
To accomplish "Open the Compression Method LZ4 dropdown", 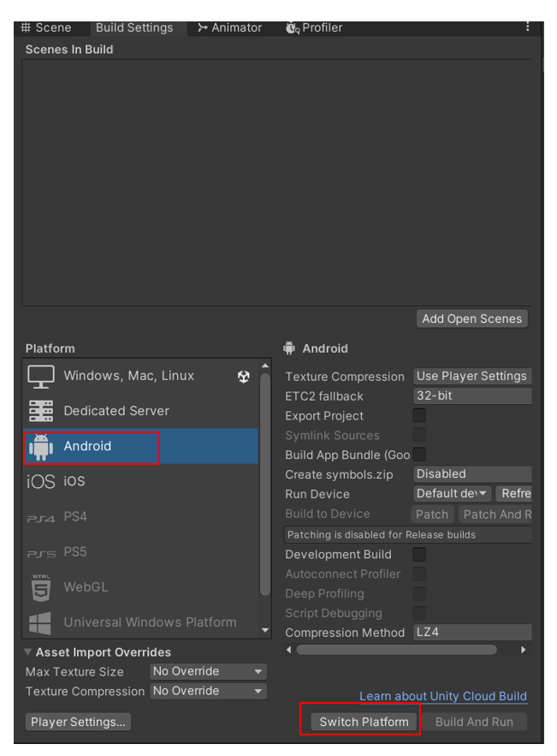I will tap(472, 632).
